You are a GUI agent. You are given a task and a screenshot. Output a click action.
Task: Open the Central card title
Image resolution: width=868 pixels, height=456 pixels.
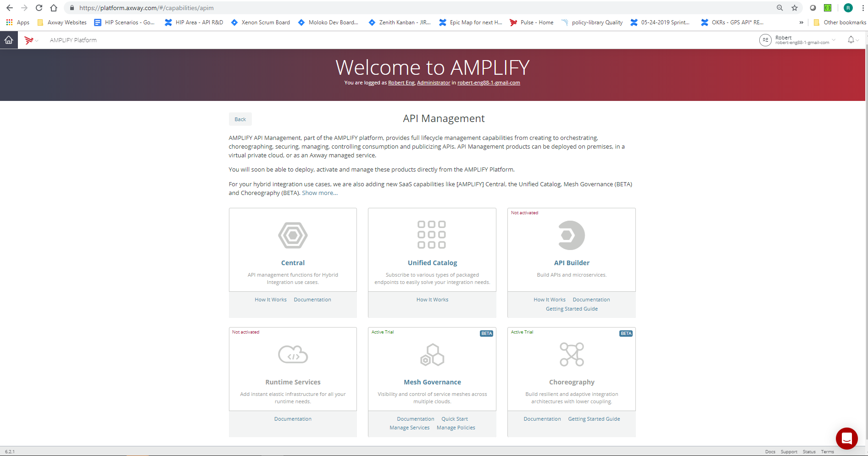click(x=293, y=263)
